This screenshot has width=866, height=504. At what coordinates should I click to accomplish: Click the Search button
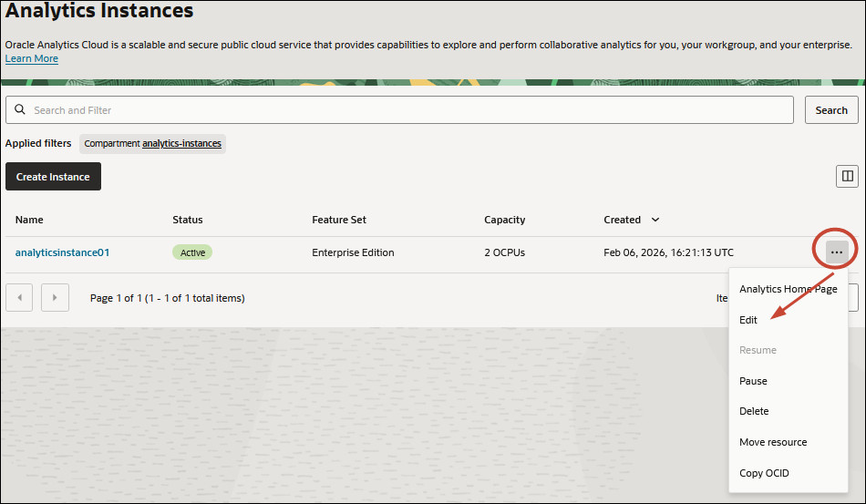(x=830, y=110)
